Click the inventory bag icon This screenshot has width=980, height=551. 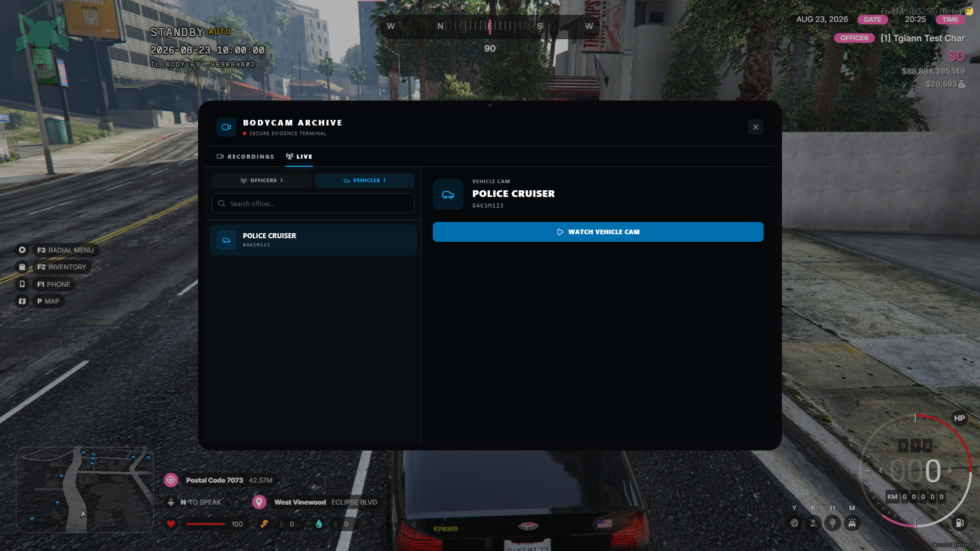(x=22, y=267)
